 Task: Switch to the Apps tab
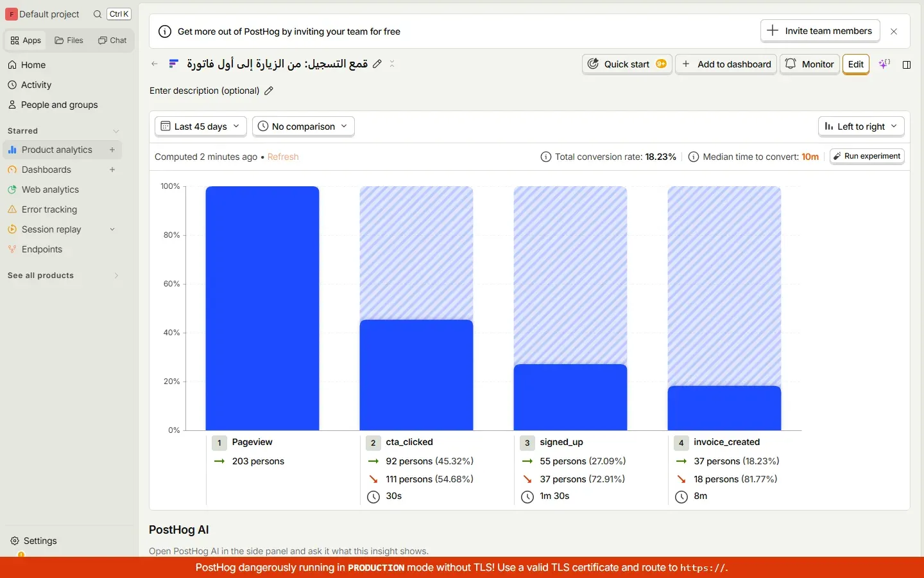[x=26, y=40]
